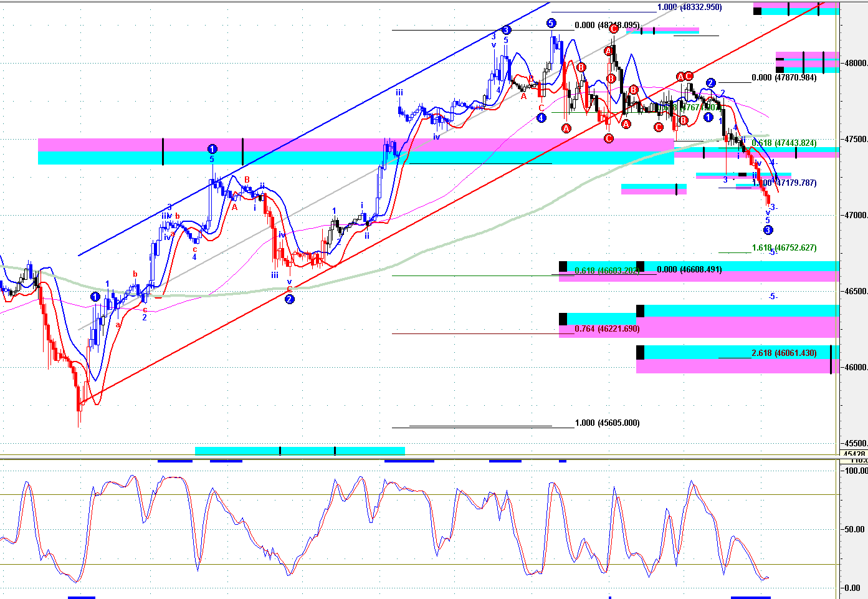This screenshot has height=599, width=868.
Task: Click the 2.618 (46061.430) extension label
Action: (784, 353)
